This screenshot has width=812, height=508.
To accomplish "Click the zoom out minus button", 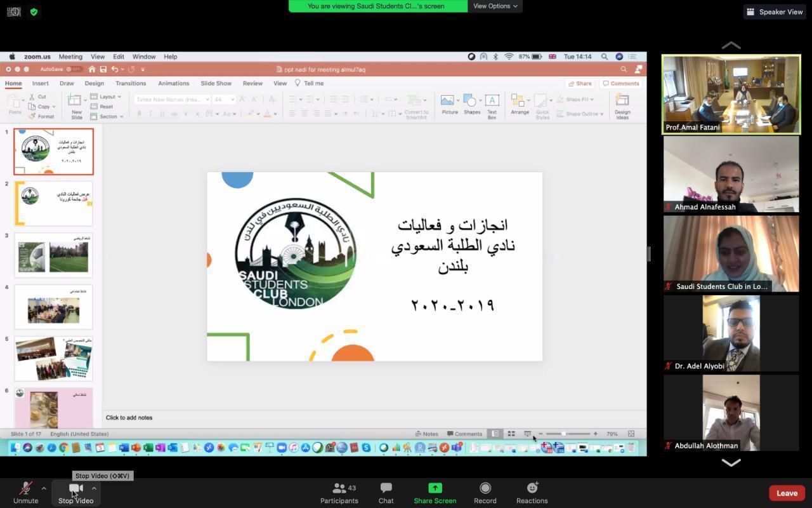I will coord(540,434).
